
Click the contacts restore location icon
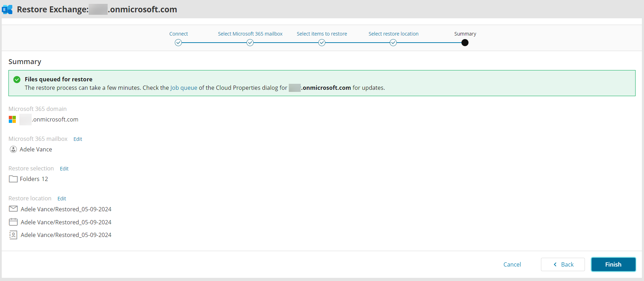pos(13,235)
